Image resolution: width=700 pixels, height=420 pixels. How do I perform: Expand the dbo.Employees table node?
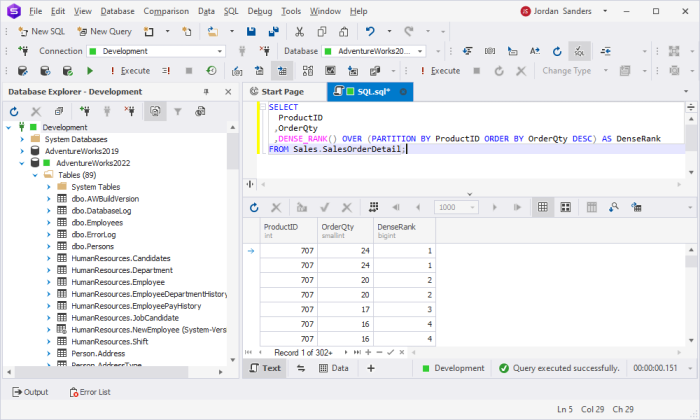click(x=49, y=223)
